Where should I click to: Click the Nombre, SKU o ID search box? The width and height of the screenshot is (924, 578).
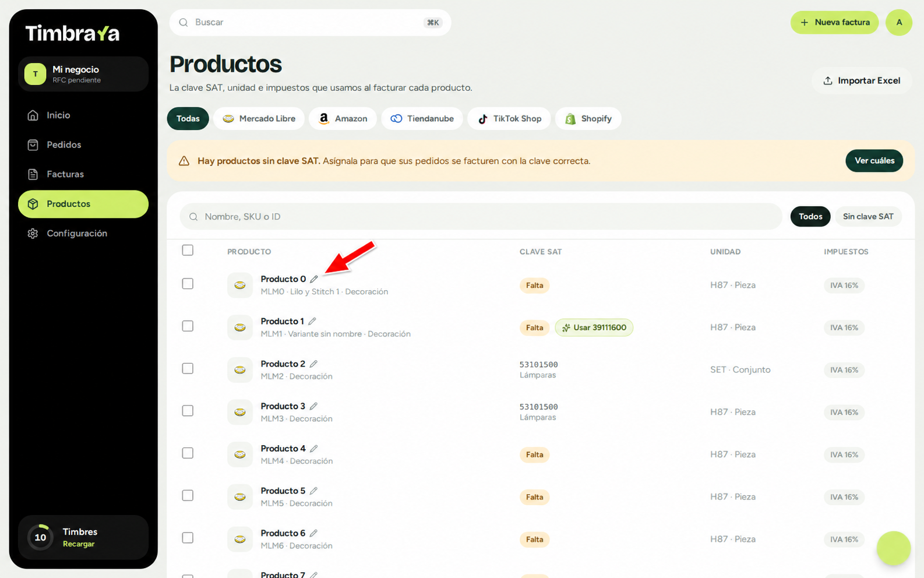481,216
